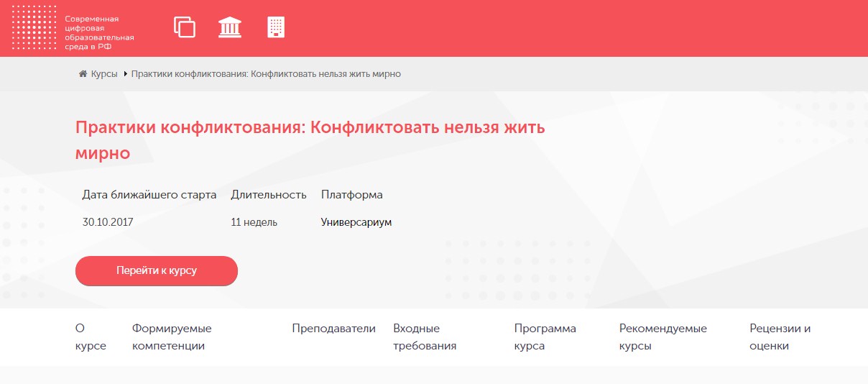The width and height of the screenshot is (868, 384).
Task: Click the start date 30.10.2017
Action: tap(108, 222)
